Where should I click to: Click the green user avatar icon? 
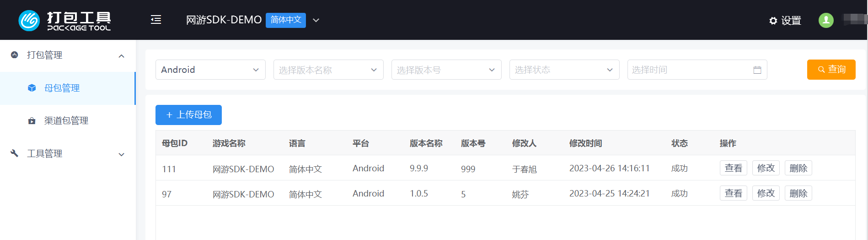(826, 20)
